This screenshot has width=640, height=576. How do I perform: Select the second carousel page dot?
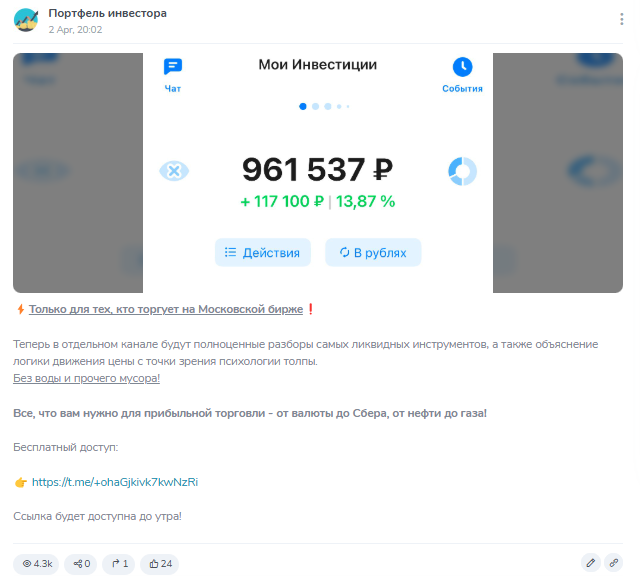(x=316, y=107)
